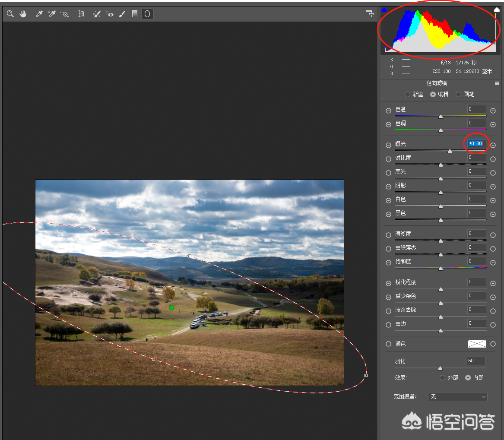Screen dimensions: 504x440
Task: Select the Zoom tool in toolbar
Action: (10, 14)
